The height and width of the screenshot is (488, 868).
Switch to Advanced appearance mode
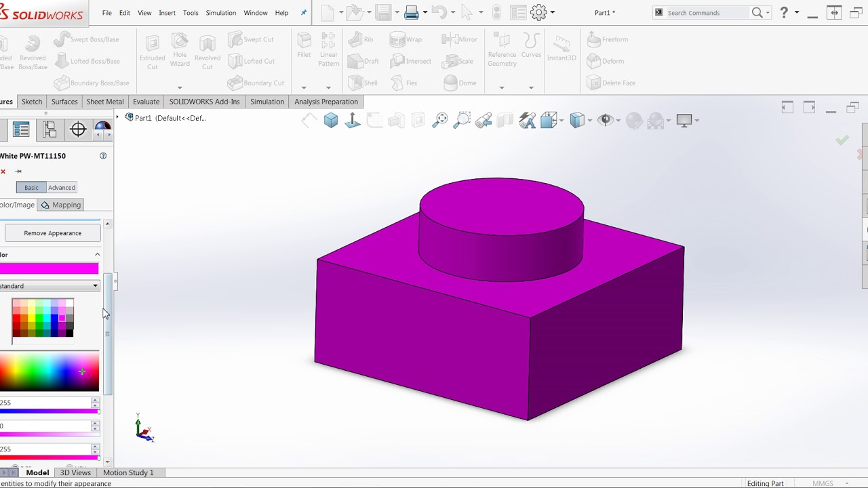(62, 188)
